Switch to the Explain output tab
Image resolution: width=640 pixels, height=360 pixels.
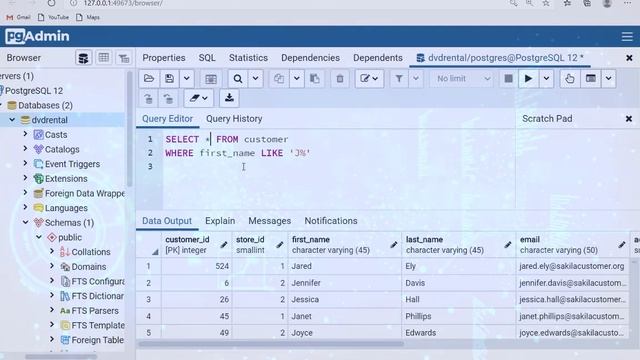(220, 221)
